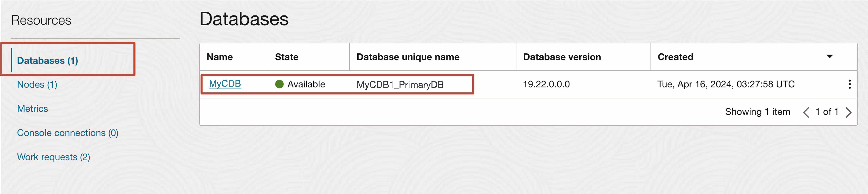Select Databases (1) in Resources menu
This screenshot has width=868, height=194.
click(x=47, y=60)
